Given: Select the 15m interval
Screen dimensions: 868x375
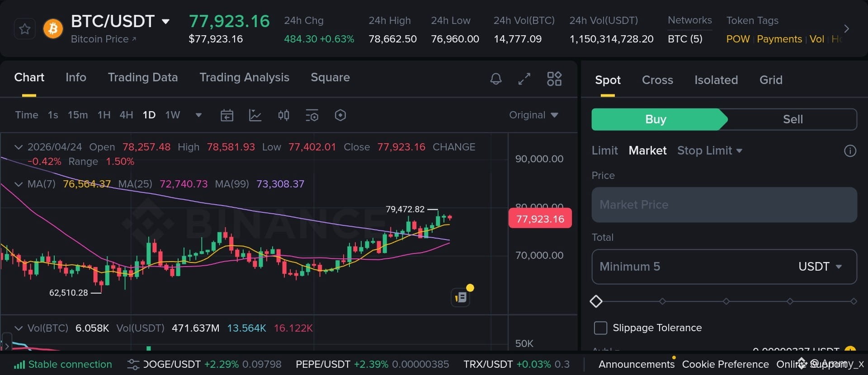Looking at the screenshot, I should [x=78, y=115].
